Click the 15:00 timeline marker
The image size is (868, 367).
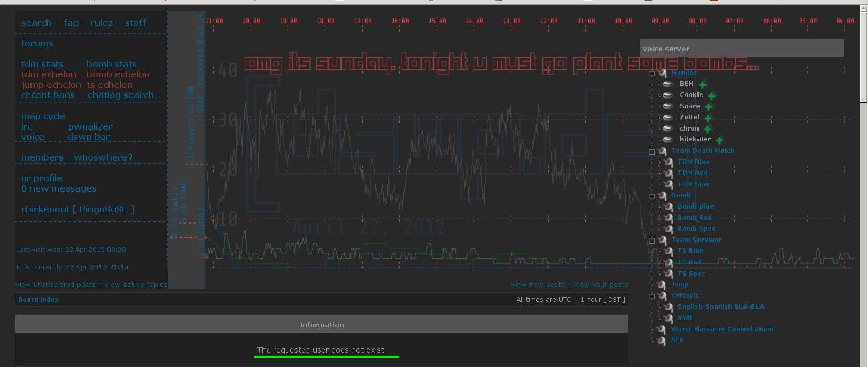[x=437, y=21]
